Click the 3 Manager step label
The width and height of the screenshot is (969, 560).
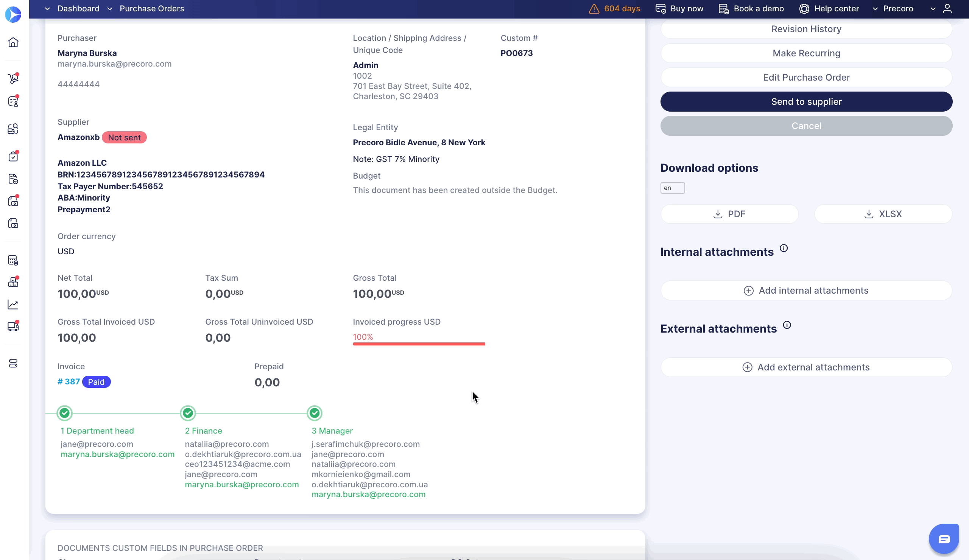pos(332,431)
